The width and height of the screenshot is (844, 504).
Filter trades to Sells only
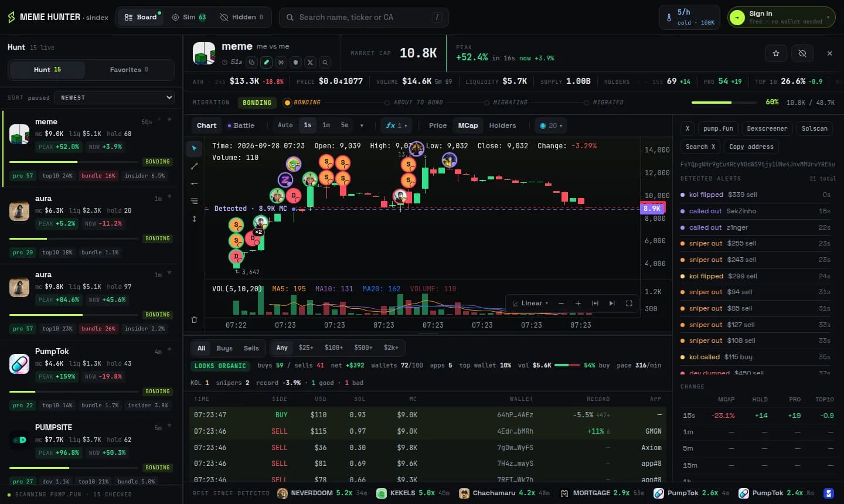pos(251,348)
